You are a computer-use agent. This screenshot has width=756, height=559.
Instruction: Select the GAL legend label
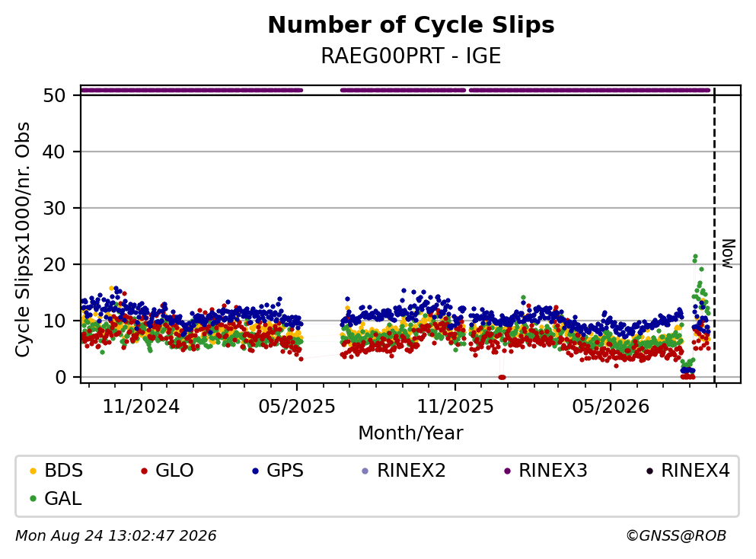(x=63, y=499)
